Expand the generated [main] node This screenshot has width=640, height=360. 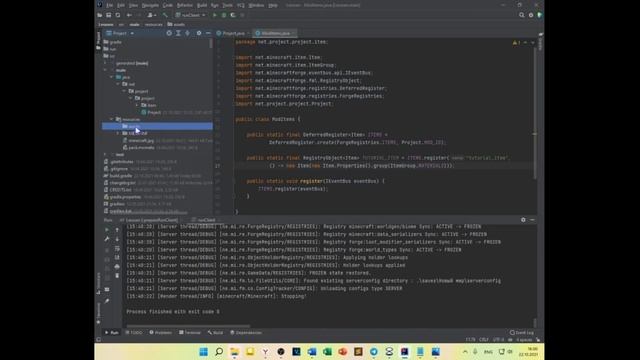pyautogui.click(x=105, y=63)
